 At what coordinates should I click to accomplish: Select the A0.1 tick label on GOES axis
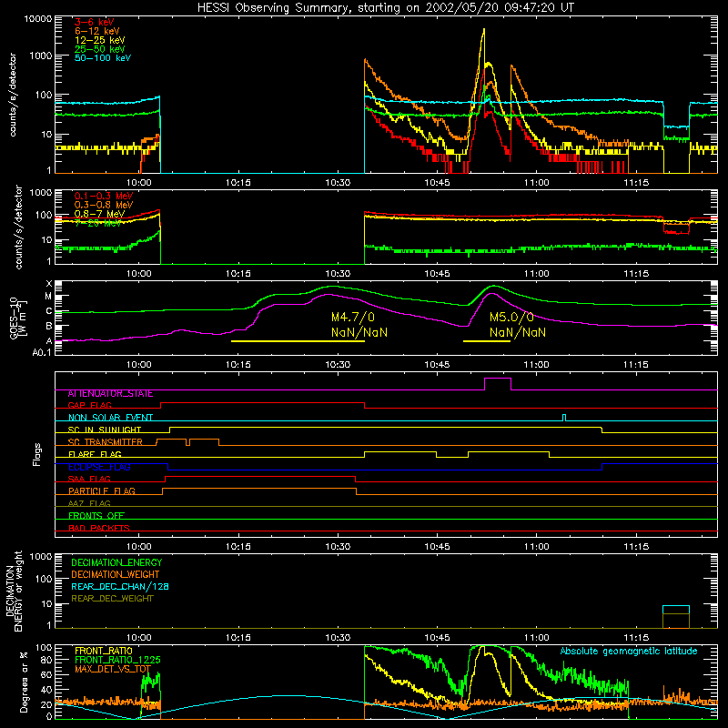pyautogui.click(x=42, y=352)
